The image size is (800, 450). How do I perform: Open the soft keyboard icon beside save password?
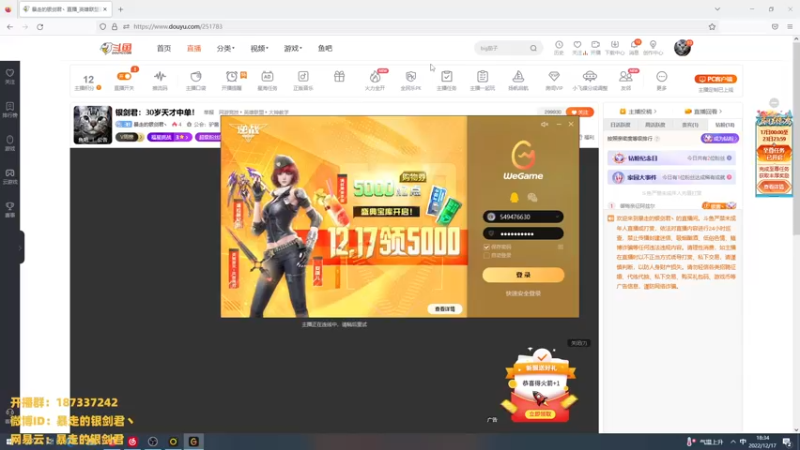point(560,247)
